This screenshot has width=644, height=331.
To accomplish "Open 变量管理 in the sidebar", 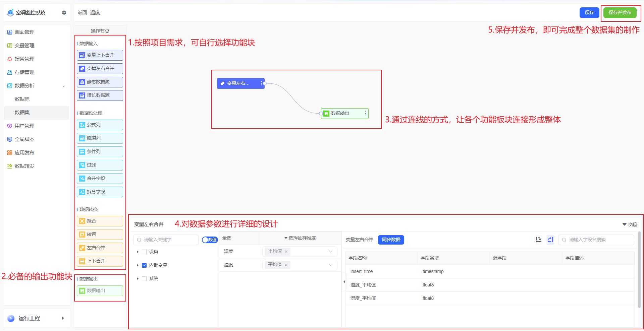I will pos(24,46).
